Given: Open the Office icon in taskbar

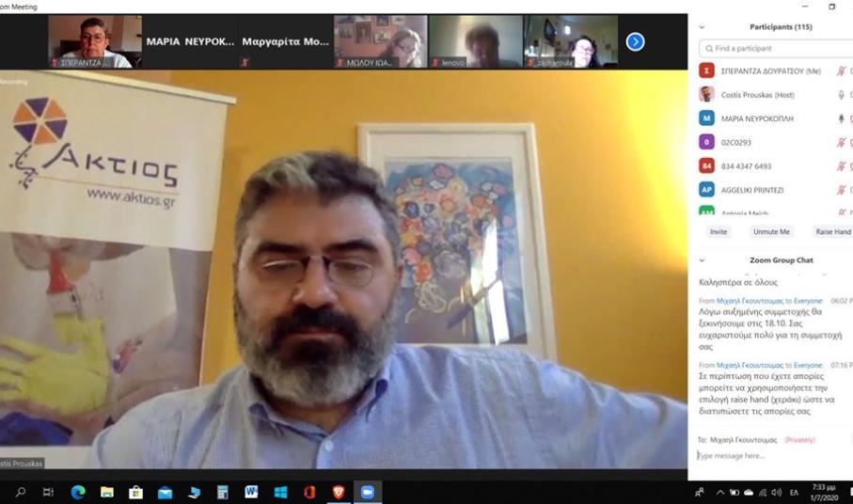Looking at the screenshot, I should (x=308, y=492).
